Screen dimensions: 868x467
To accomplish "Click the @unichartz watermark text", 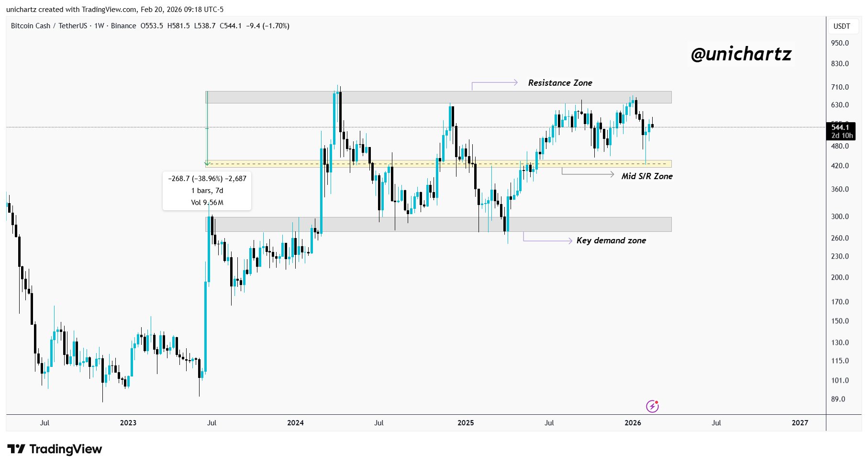I will click(741, 54).
